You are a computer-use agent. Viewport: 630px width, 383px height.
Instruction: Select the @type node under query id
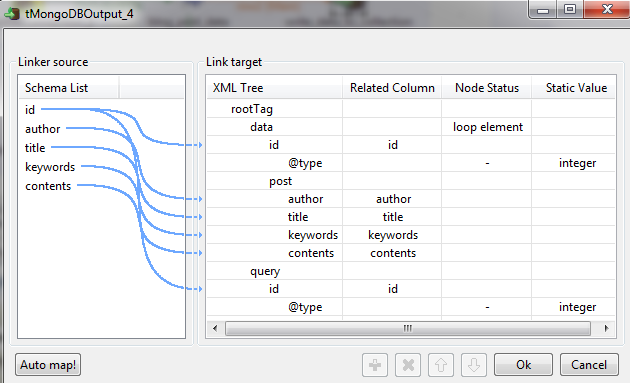coord(305,307)
